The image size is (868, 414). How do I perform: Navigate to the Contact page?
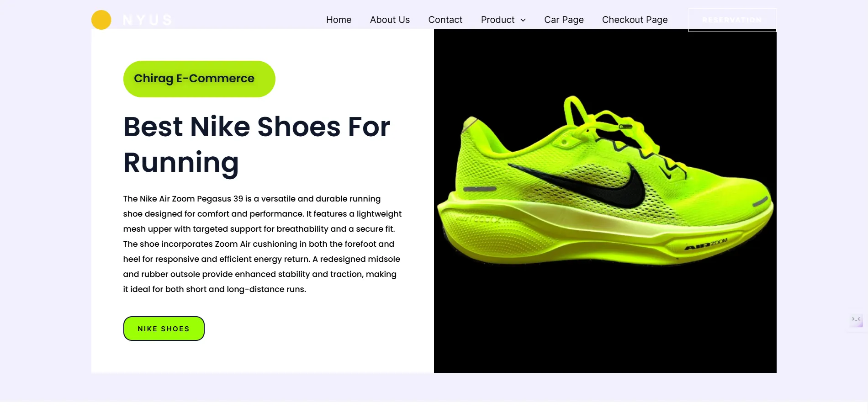(x=445, y=20)
